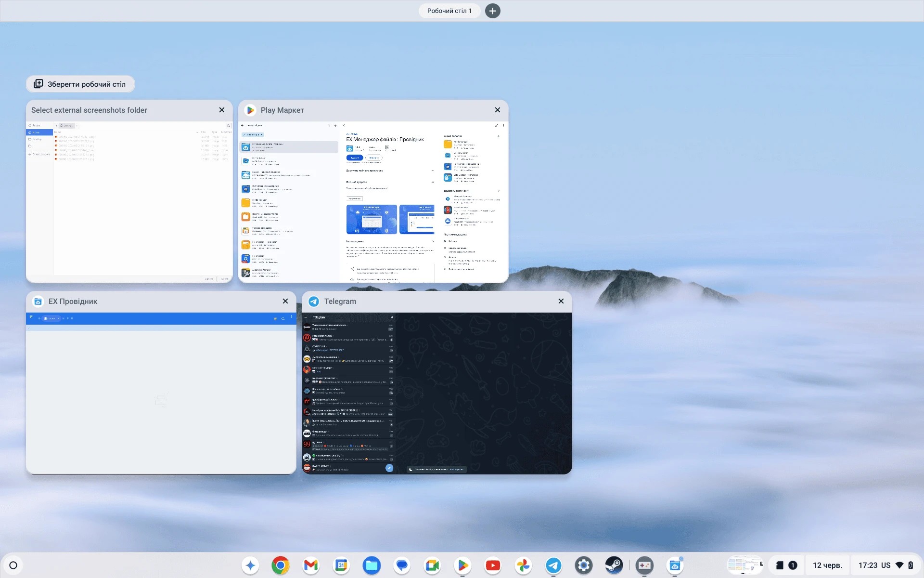
Task: Open the Files app from shelf
Action: point(372,565)
